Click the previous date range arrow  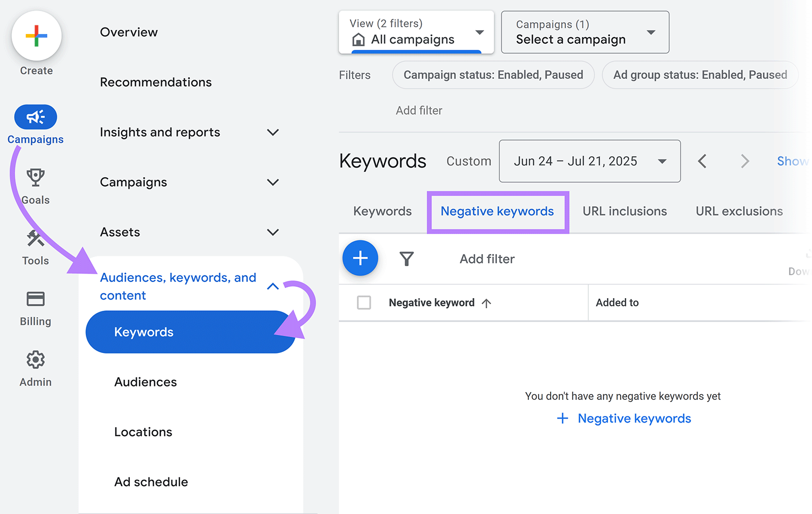(x=702, y=161)
